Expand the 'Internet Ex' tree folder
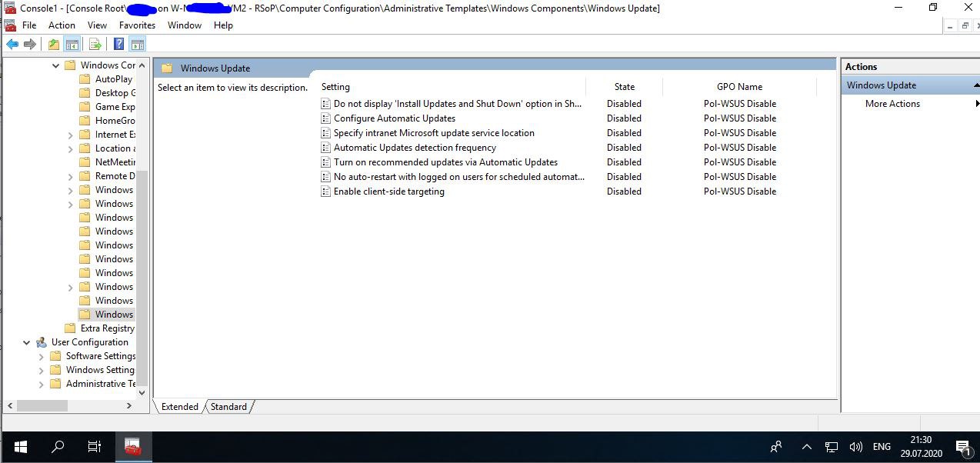This screenshot has width=980, height=463. [x=70, y=135]
